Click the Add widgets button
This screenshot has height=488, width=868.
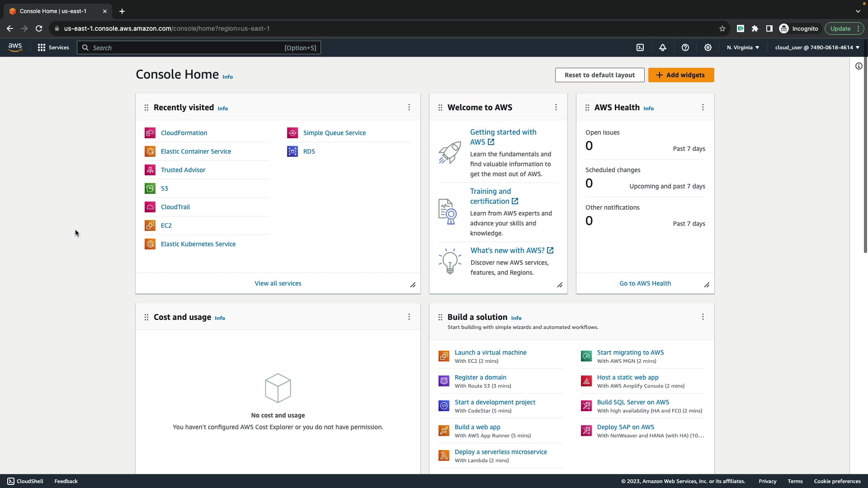click(x=681, y=75)
